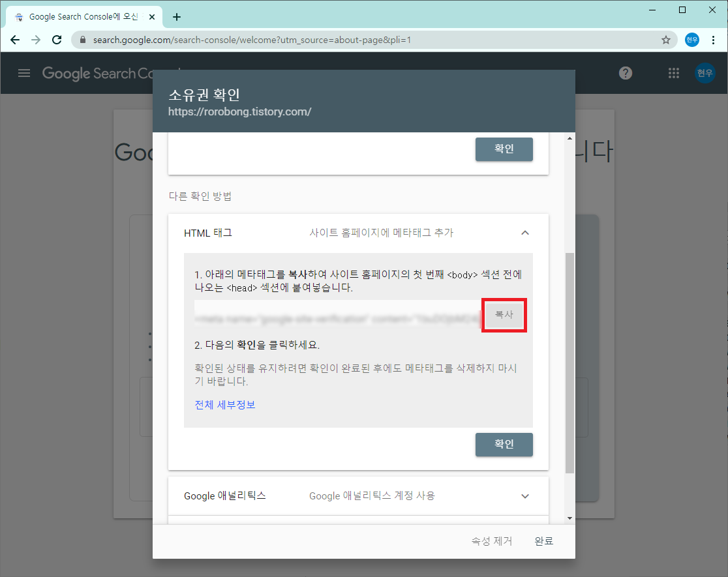Open the Chrome three-dot menu
728x577 pixels.
[713, 40]
